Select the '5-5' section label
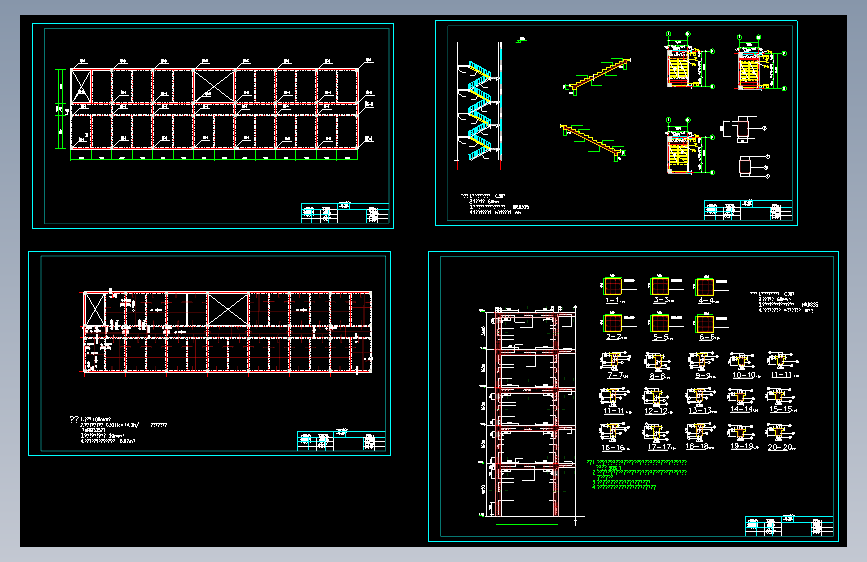867x562 pixels. click(x=661, y=337)
